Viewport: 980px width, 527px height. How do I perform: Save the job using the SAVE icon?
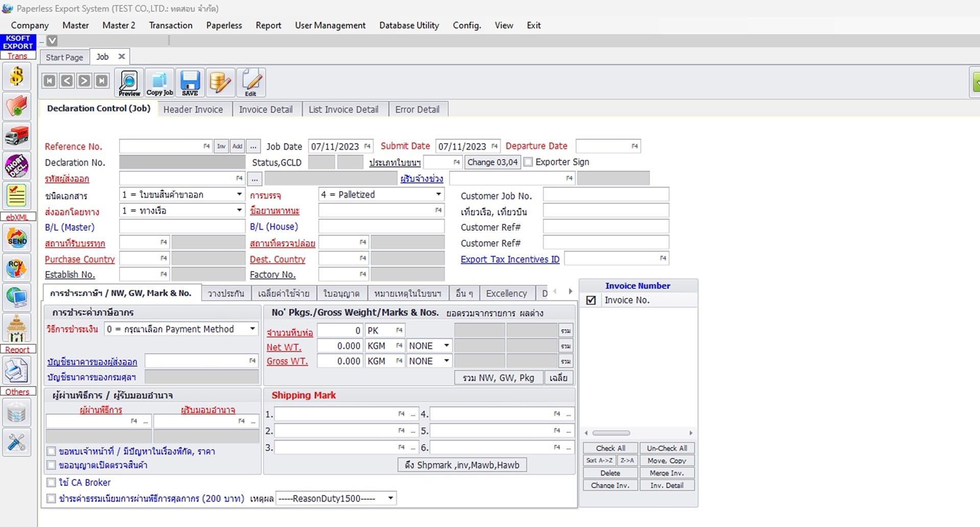189,82
